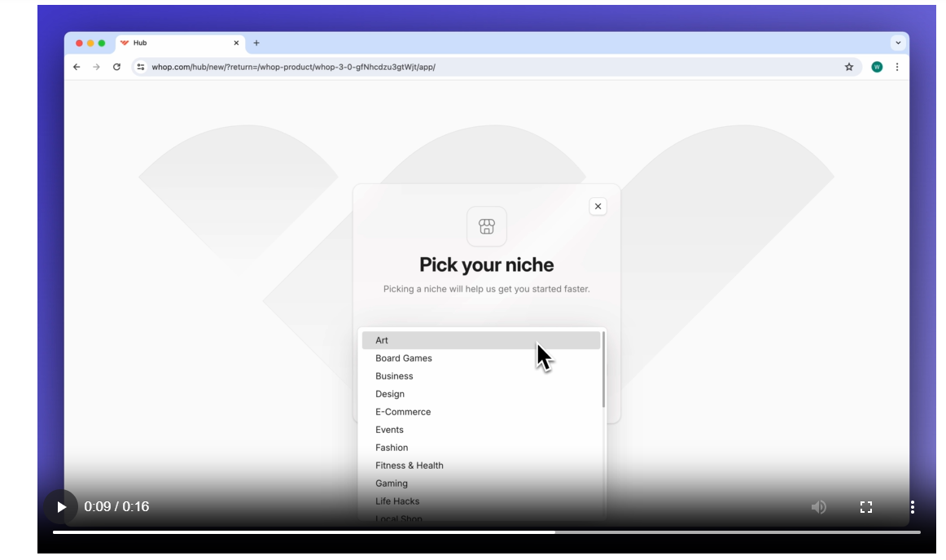The height and width of the screenshot is (560, 946).
Task: Close the Hub browser tab
Action: (x=236, y=43)
